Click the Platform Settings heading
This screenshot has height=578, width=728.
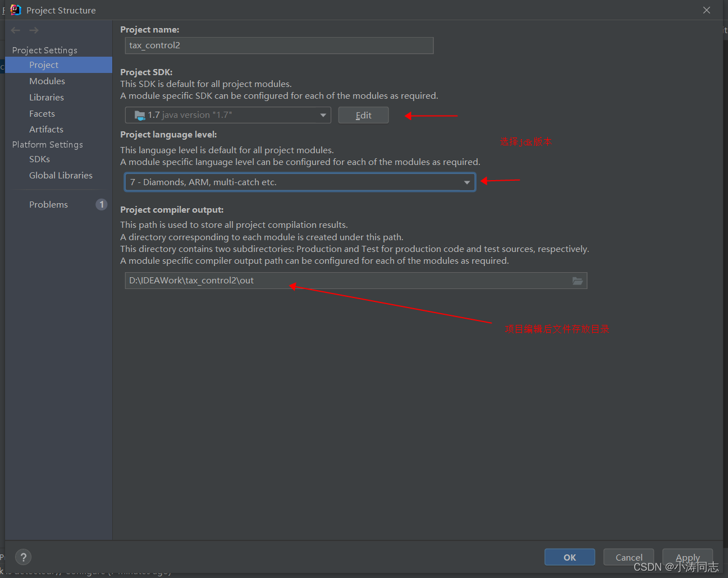coord(48,145)
